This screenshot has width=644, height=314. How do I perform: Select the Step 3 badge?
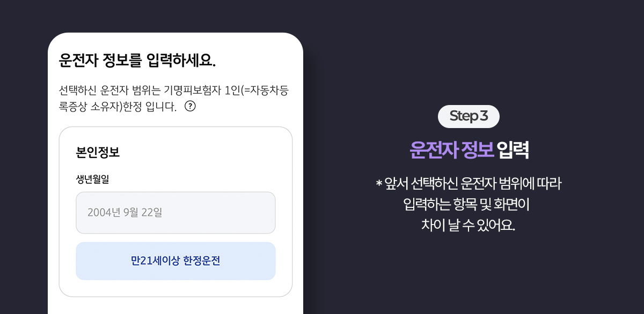[469, 116]
